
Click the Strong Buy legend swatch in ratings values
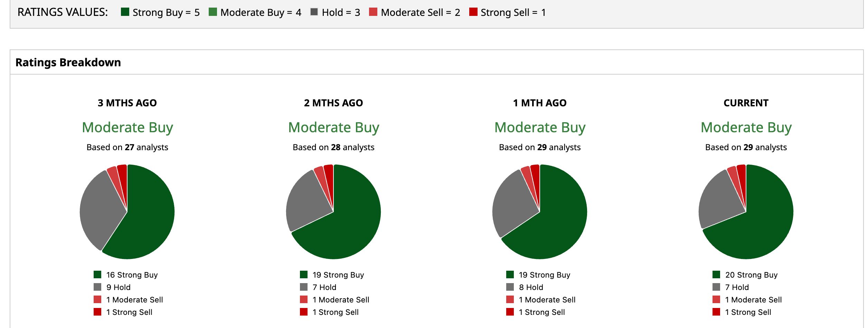coord(125,12)
